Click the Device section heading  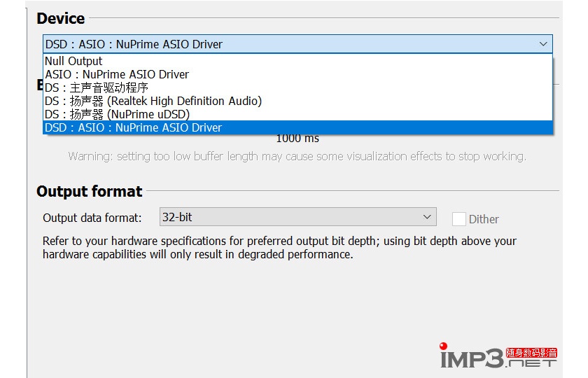click(x=61, y=18)
